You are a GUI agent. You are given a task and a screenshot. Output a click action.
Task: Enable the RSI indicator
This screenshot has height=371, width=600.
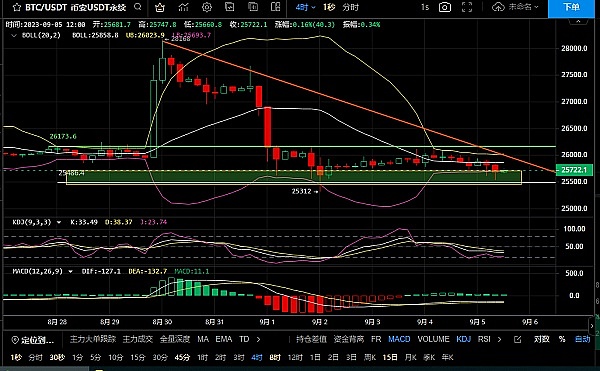(x=484, y=339)
